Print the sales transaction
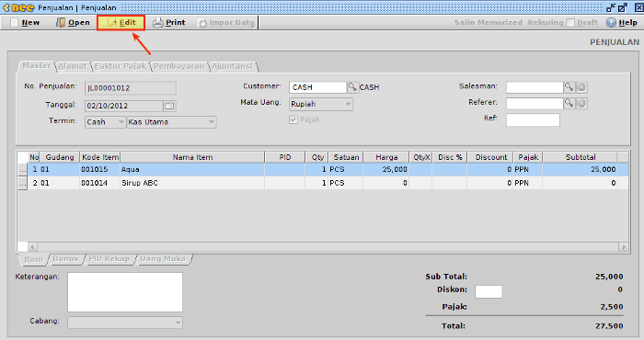Image resolution: width=644 pixels, height=340 pixels. [x=168, y=23]
